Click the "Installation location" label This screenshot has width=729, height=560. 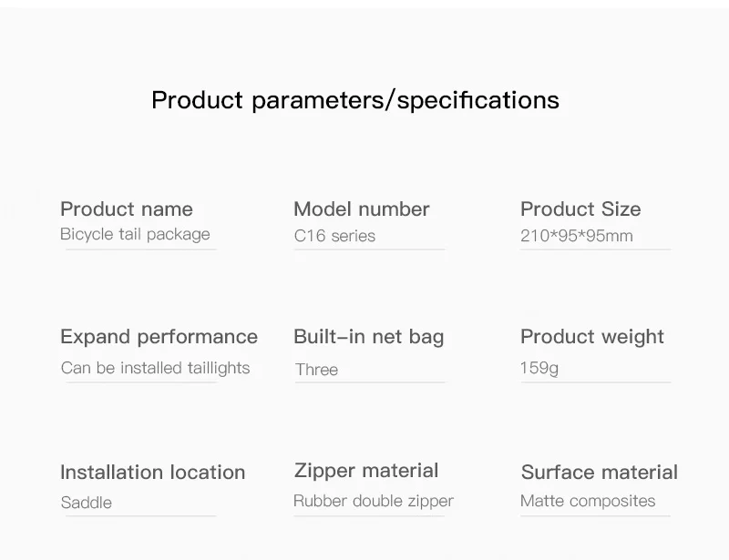153,473
